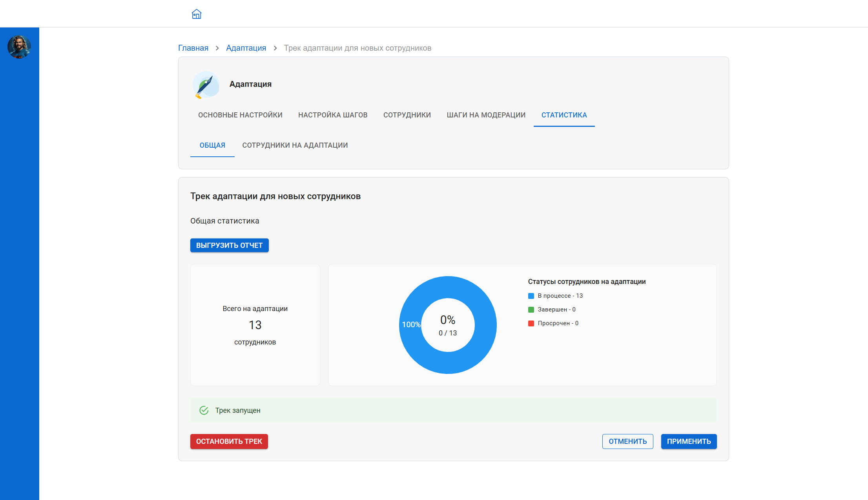Click the breadcrumb chevron after Адаптация
Screen dimensions: 868x500
[x=275, y=48]
